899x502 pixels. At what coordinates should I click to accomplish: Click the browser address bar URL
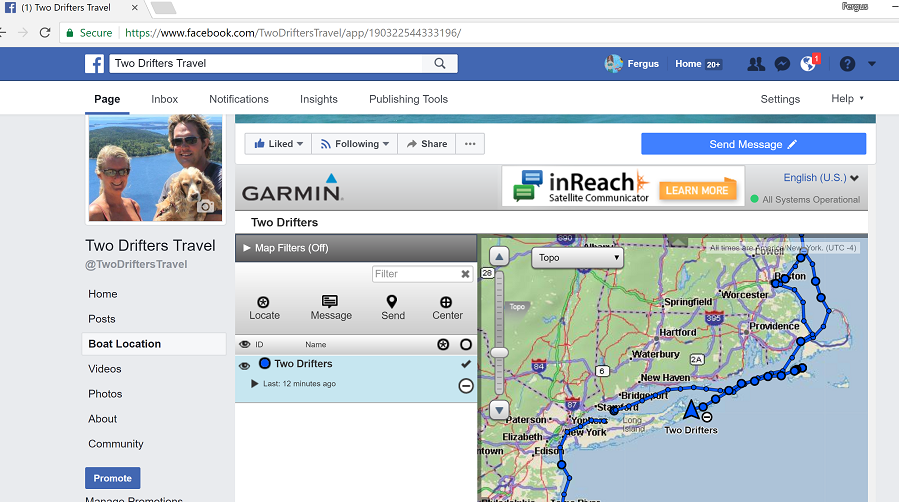(x=293, y=33)
